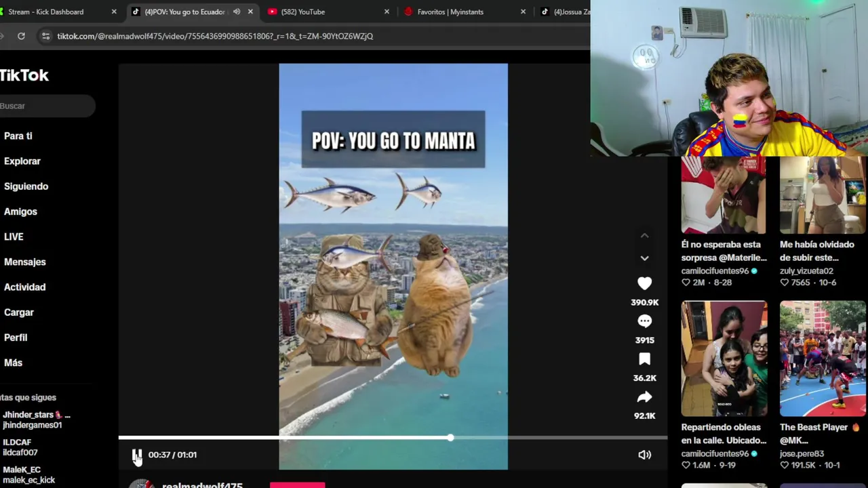Click the browser address bar URL
Image resolution: width=868 pixels, height=488 pixels.
(x=215, y=36)
